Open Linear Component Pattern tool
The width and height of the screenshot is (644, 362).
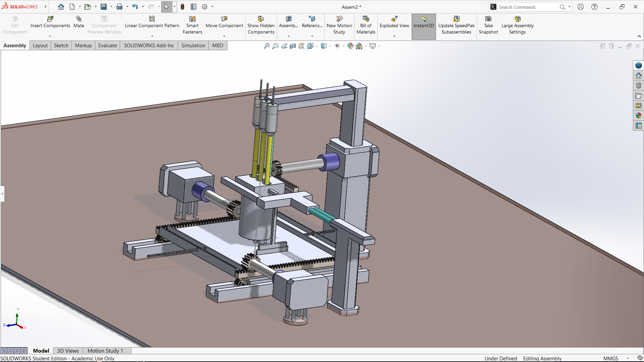[x=152, y=22]
